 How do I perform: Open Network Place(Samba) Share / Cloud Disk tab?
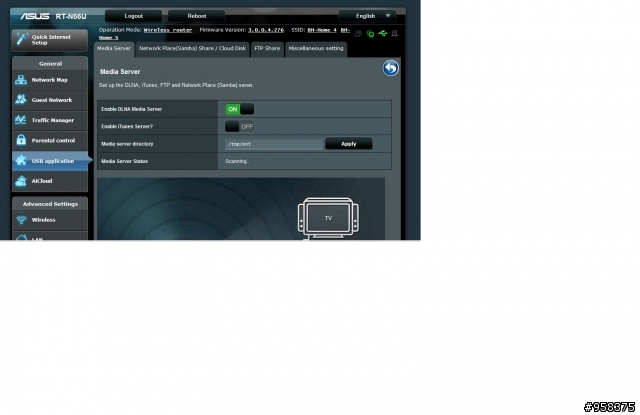pos(192,49)
